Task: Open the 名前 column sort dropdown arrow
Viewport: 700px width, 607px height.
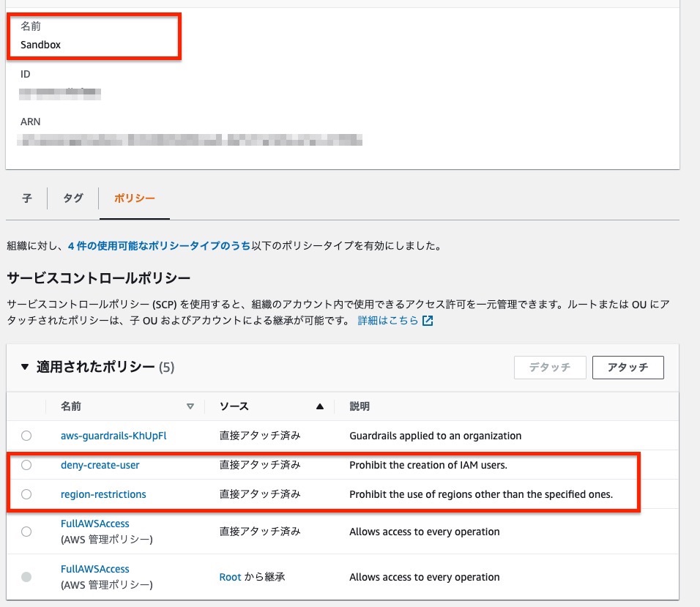Action: pyautogui.click(x=190, y=406)
